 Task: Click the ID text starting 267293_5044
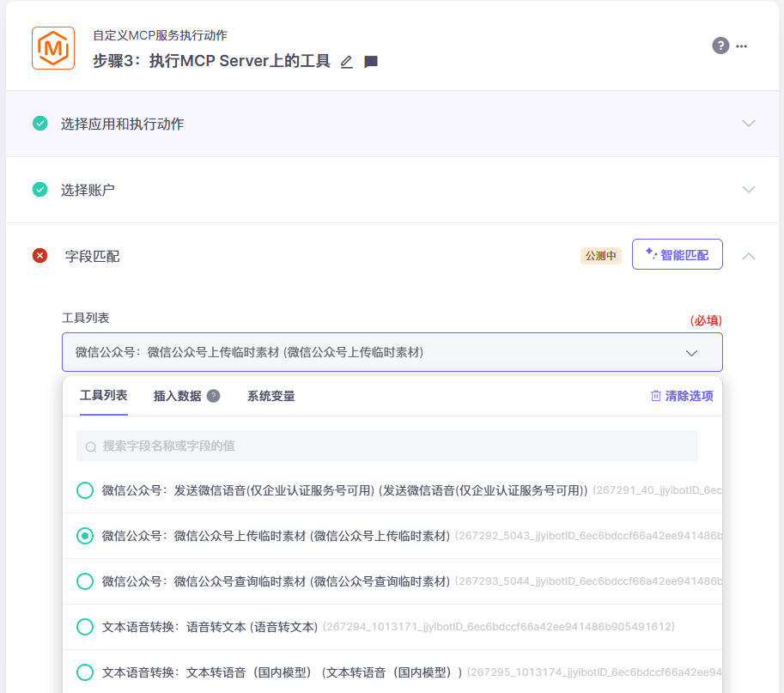pyautogui.click(x=588, y=581)
